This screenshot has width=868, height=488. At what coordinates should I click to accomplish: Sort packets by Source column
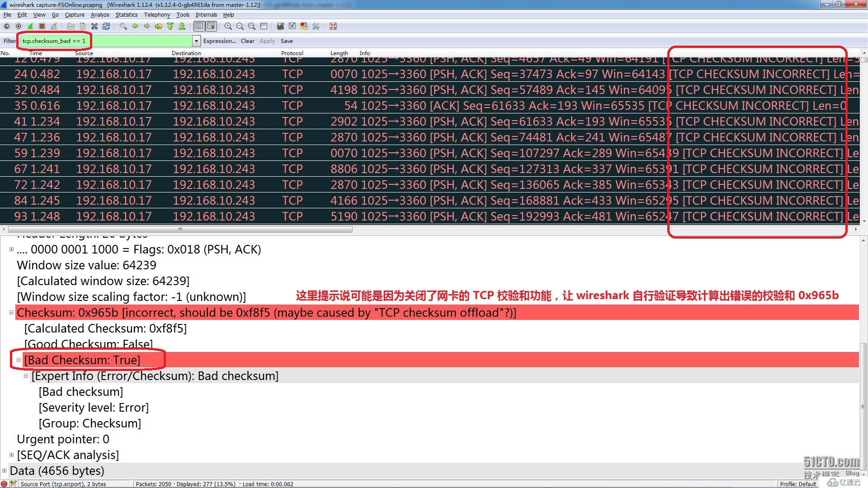click(x=84, y=53)
